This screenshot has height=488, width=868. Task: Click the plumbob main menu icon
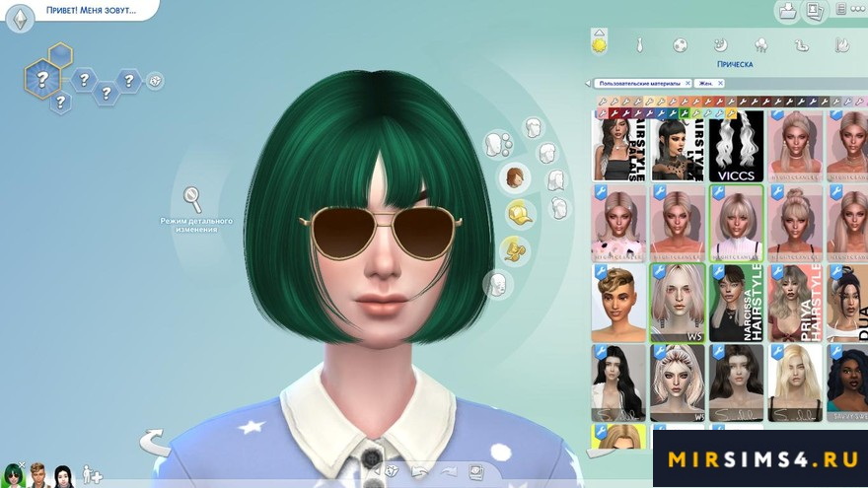point(21,19)
